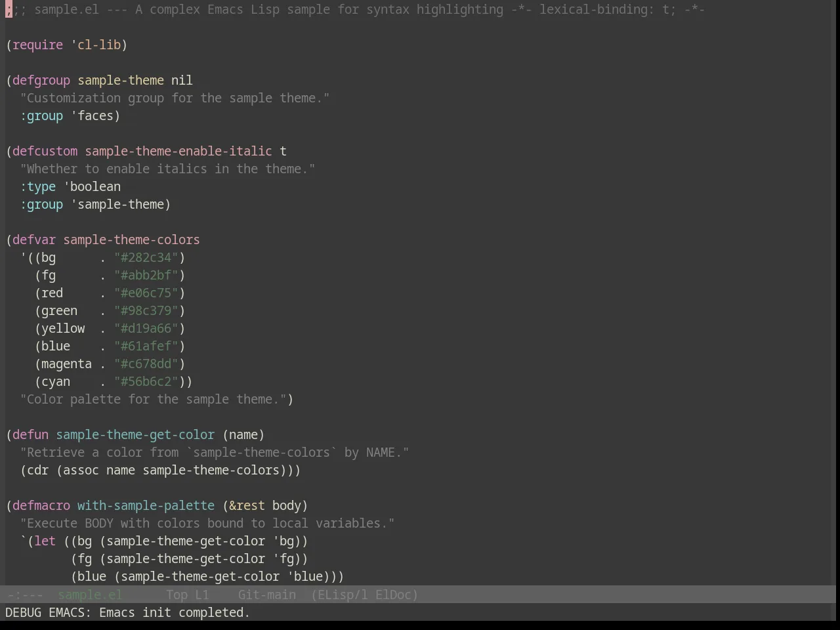
Task: Click the 'defcustom' keyword
Action: pyautogui.click(x=45, y=151)
